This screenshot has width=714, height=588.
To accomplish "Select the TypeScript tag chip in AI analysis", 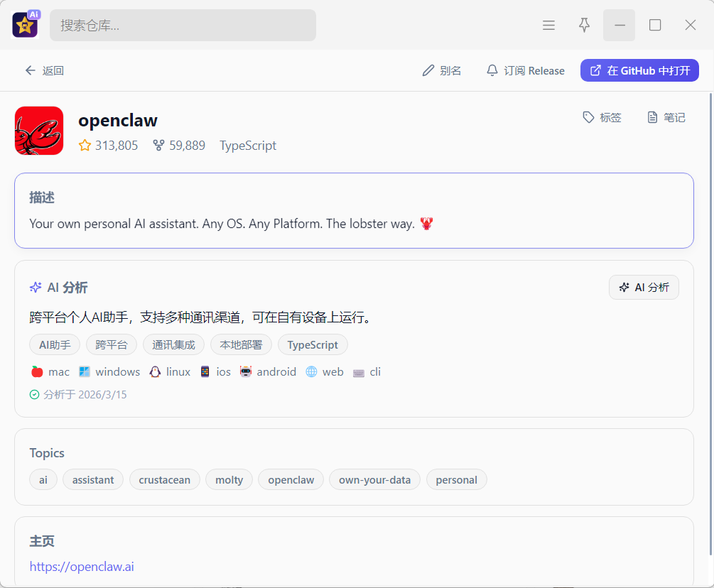I will pos(313,345).
